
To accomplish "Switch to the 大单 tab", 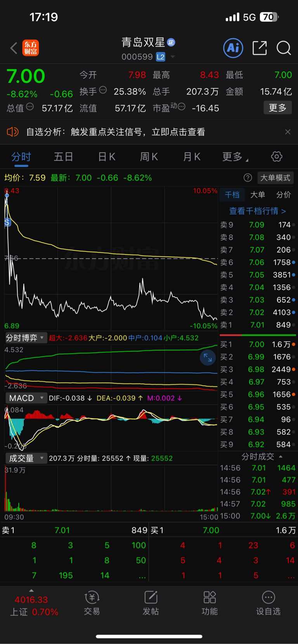I will click(258, 195).
